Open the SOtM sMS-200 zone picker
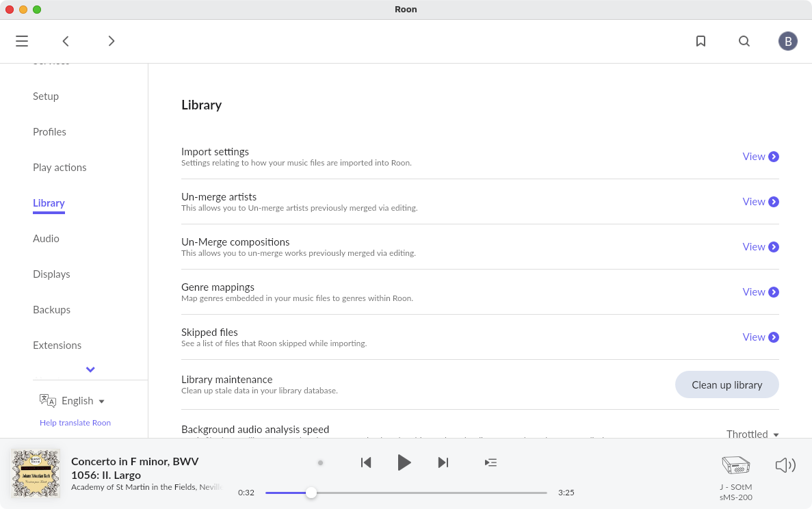Screen dimensions: 812x509 [736, 465]
